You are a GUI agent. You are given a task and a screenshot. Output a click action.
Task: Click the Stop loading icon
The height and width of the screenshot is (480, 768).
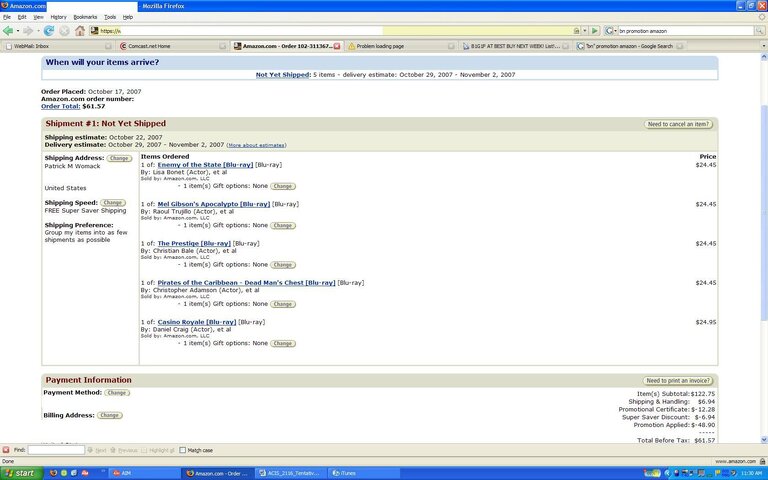(x=64, y=31)
